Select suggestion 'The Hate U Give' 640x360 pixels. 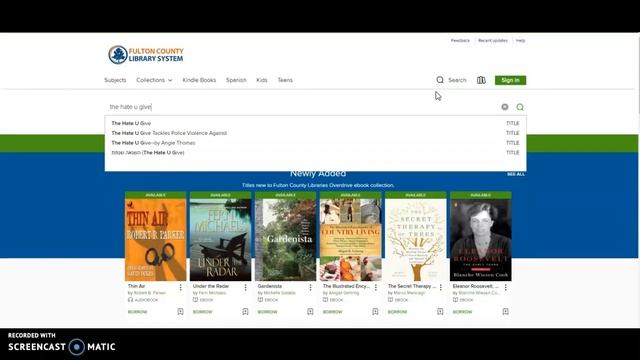point(315,123)
